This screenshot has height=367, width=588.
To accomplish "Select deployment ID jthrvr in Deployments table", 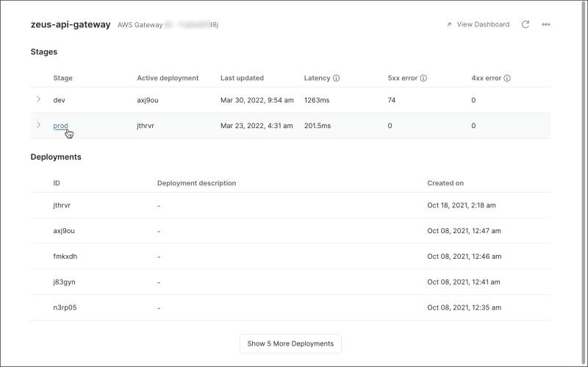I will (x=62, y=205).
